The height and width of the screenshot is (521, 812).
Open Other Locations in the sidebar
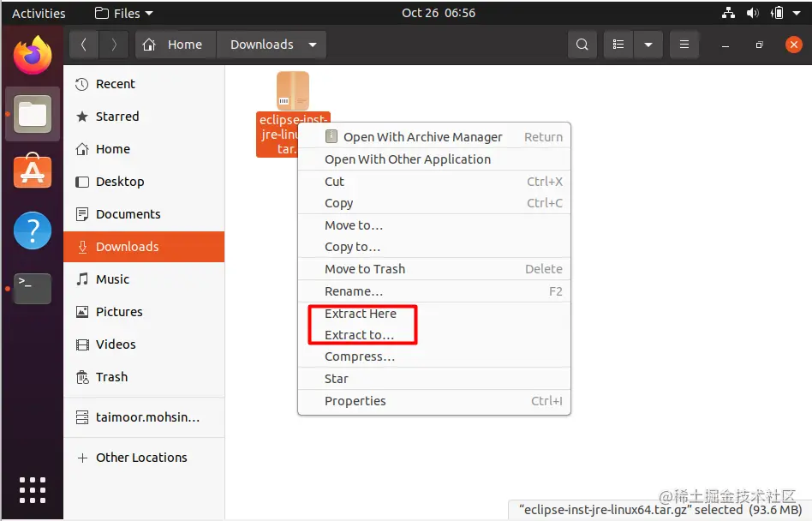[144, 458]
